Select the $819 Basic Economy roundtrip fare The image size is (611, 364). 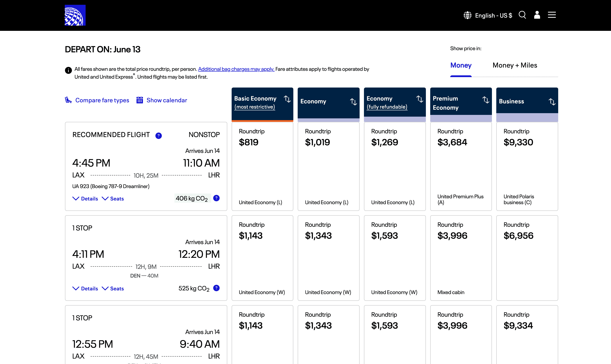(262, 166)
